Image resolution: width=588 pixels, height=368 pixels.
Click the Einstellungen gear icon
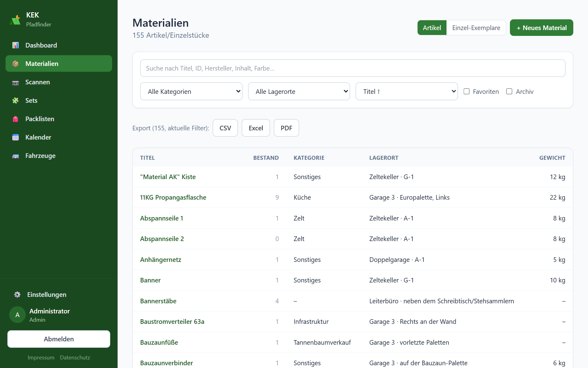(x=17, y=295)
